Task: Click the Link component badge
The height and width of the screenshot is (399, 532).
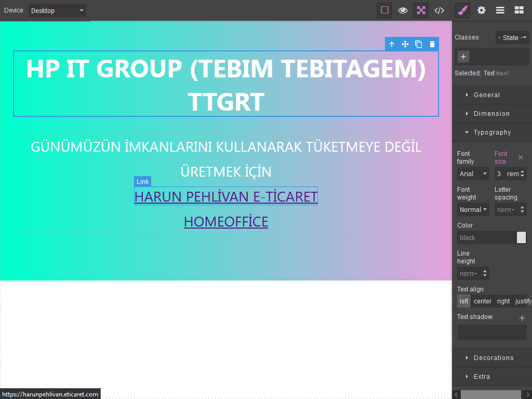Action: pyautogui.click(x=142, y=181)
